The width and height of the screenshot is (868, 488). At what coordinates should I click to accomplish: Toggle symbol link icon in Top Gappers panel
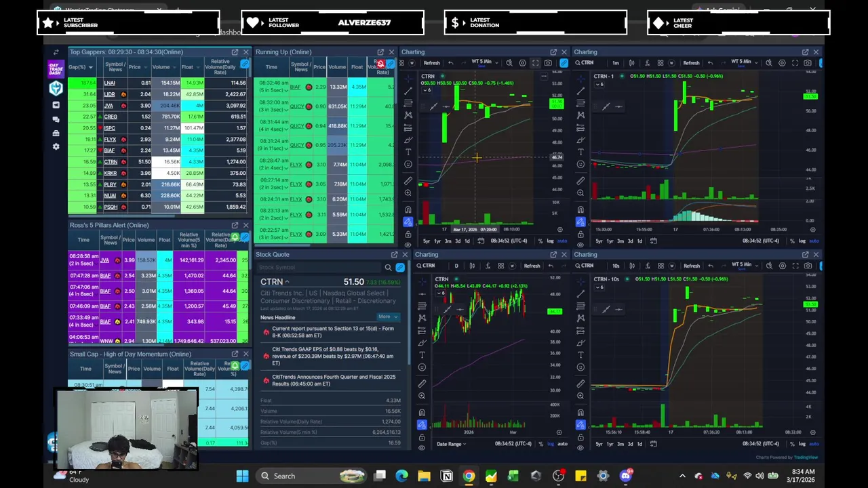pos(245,64)
